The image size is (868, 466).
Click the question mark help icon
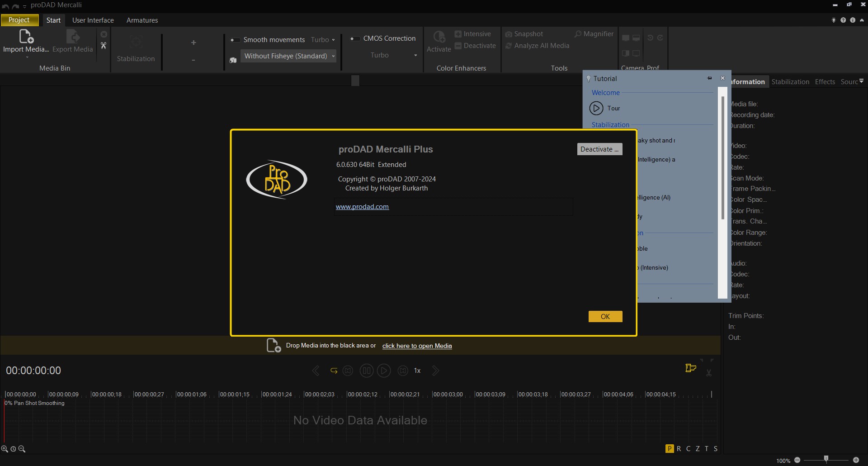point(843,20)
